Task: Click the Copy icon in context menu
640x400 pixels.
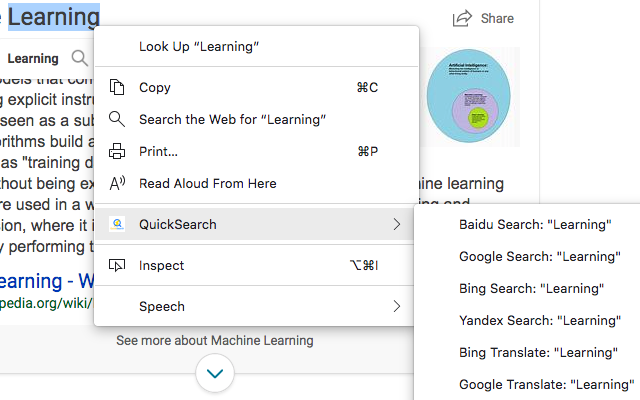Action: pyautogui.click(x=117, y=87)
